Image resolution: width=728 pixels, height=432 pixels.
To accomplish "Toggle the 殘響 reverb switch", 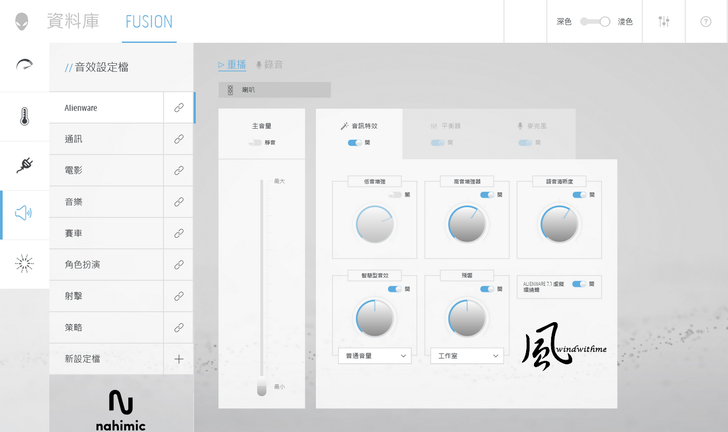I will click(487, 289).
